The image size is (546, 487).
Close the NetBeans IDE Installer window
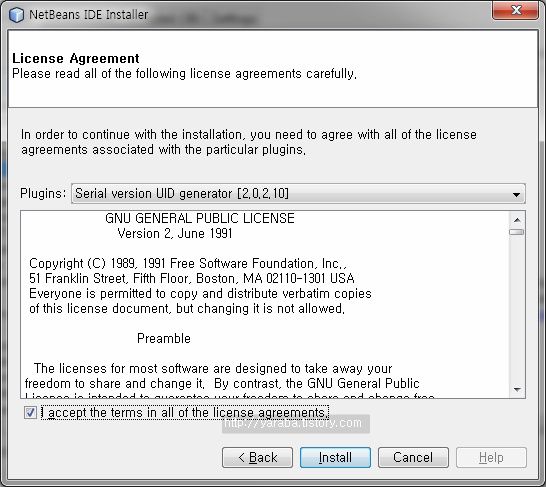tap(516, 10)
